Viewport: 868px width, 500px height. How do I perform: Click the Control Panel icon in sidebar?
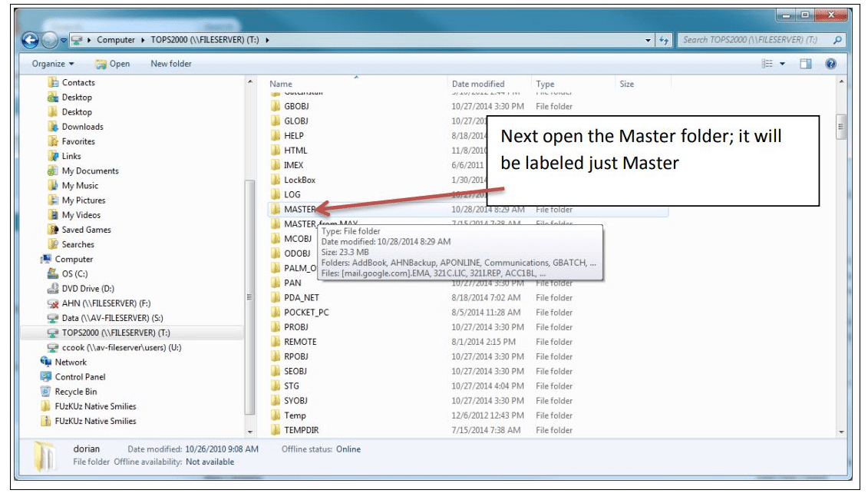click(46, 376)
